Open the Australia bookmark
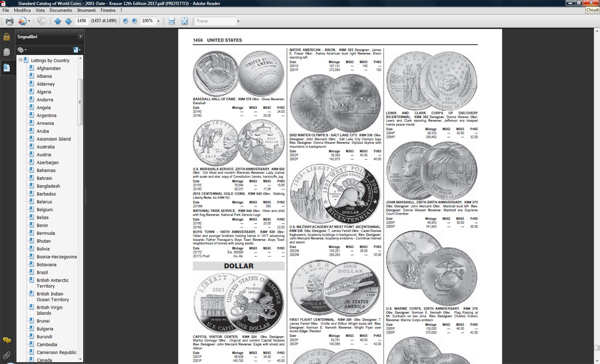This screenshot has width=600, height=364. pos(45,147)
